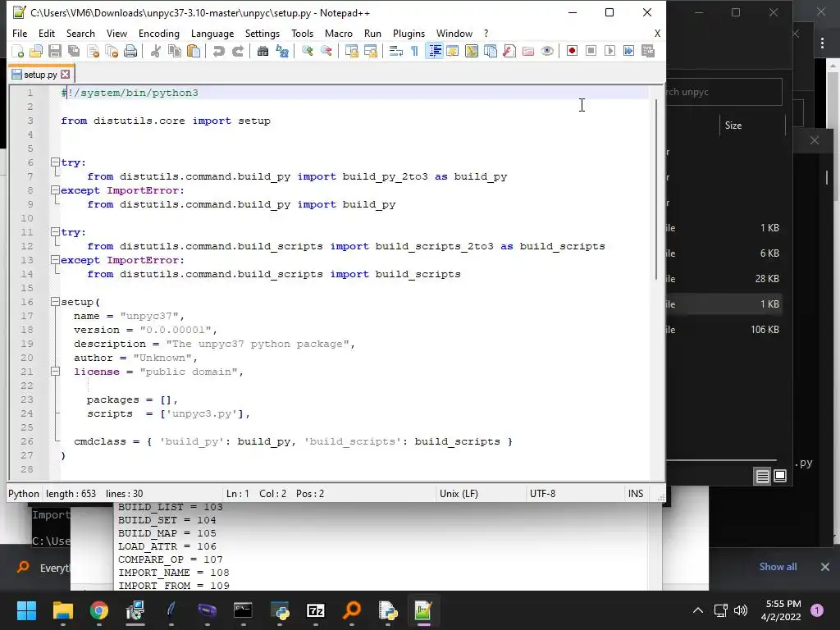The image size is (840, 630).
Task: Open the Function List panel icon
Action: click(509, 51)
